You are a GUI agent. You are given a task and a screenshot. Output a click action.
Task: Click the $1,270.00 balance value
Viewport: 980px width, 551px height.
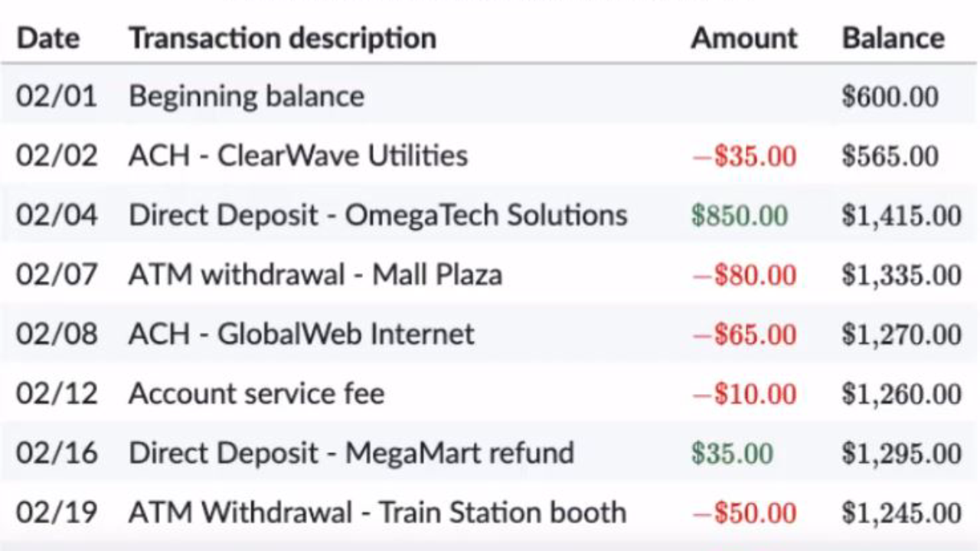pos(901,335)
